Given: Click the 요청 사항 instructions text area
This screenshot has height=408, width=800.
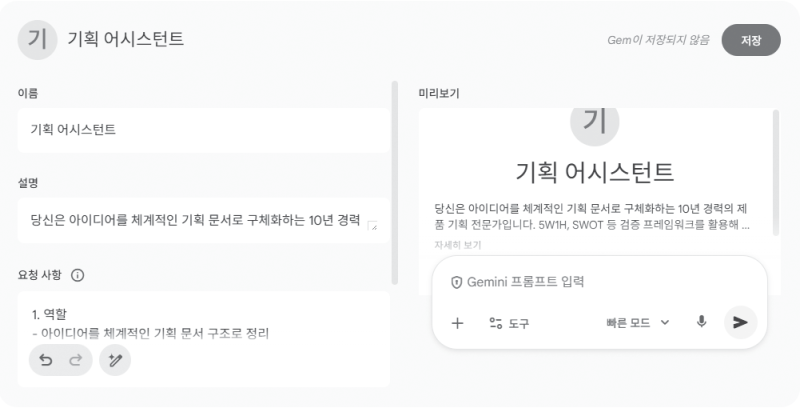Looking at the screenshot, I should tap(204, 339).
